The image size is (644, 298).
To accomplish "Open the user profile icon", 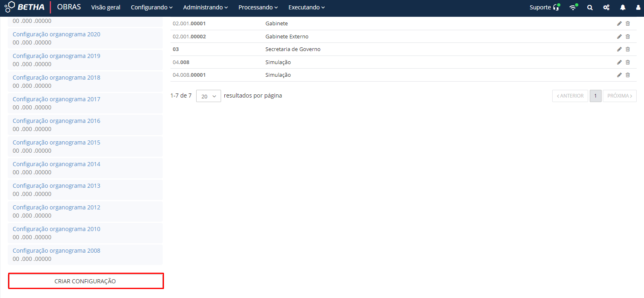I will (x=638, y=7).
